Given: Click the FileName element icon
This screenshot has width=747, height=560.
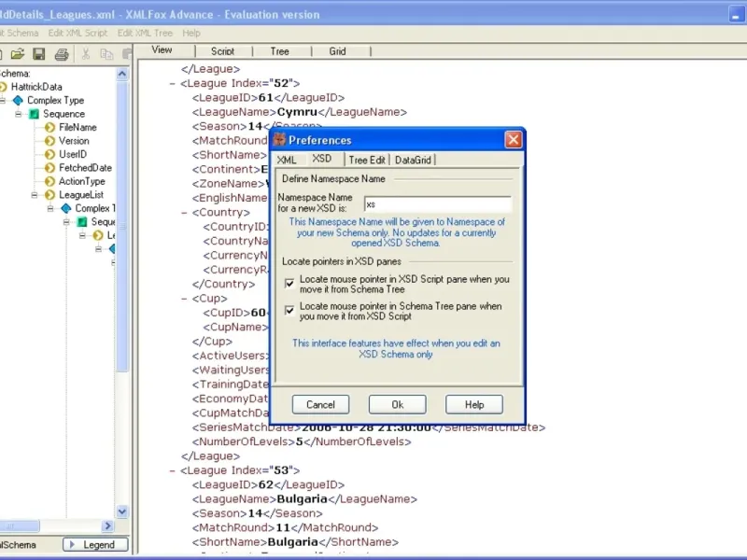Looking at the screenshot, I should tap(50, 128).
